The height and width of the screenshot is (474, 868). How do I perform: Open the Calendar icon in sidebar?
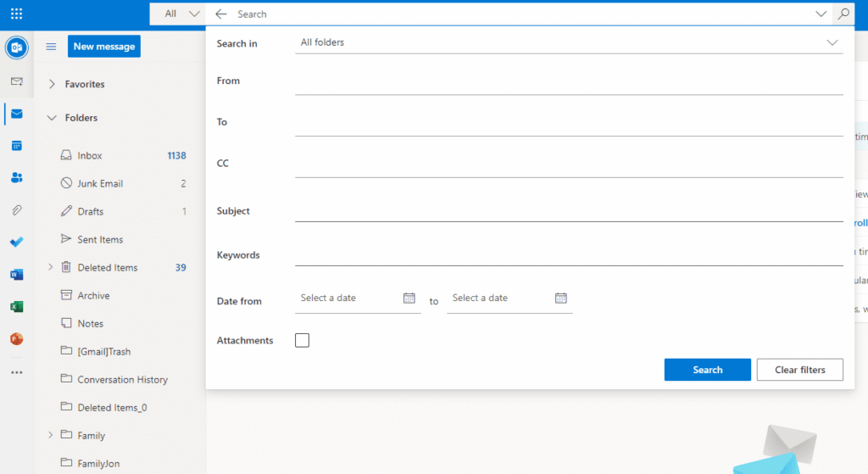16,146
